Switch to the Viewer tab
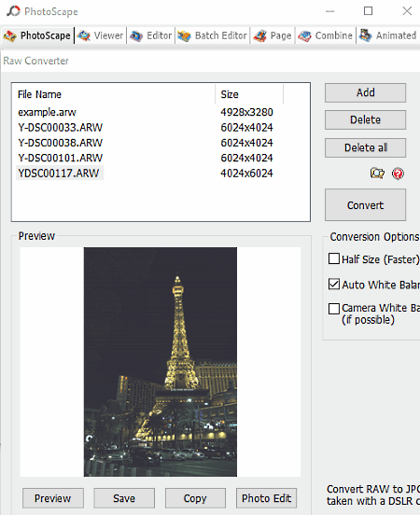 point(101,35)
